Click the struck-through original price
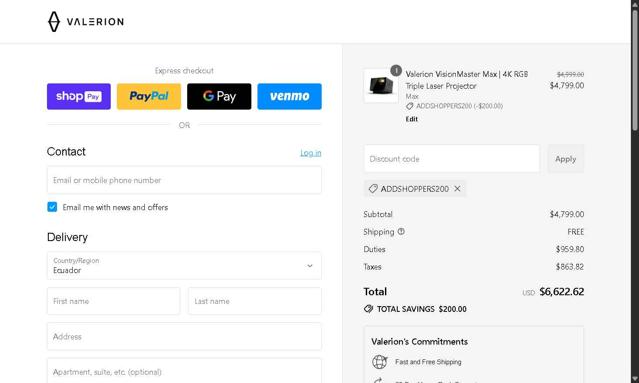This screenshot has height=383, width=639. [570, 75]
